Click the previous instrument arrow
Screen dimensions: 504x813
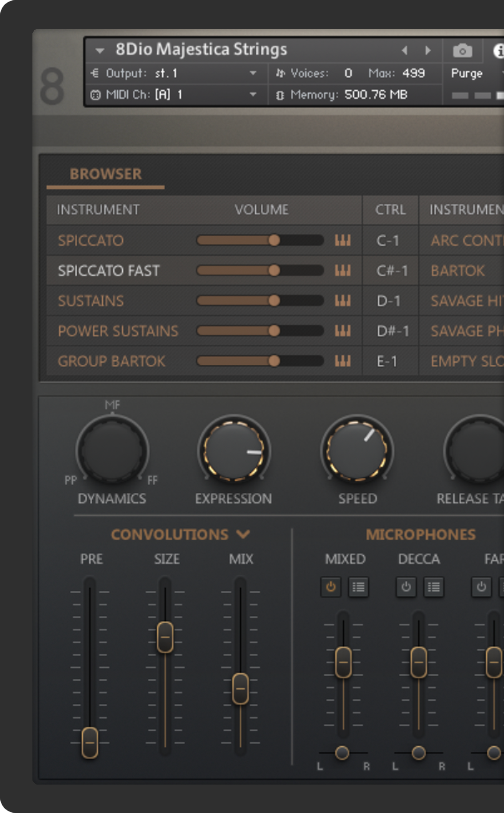(x=405, y=50)
